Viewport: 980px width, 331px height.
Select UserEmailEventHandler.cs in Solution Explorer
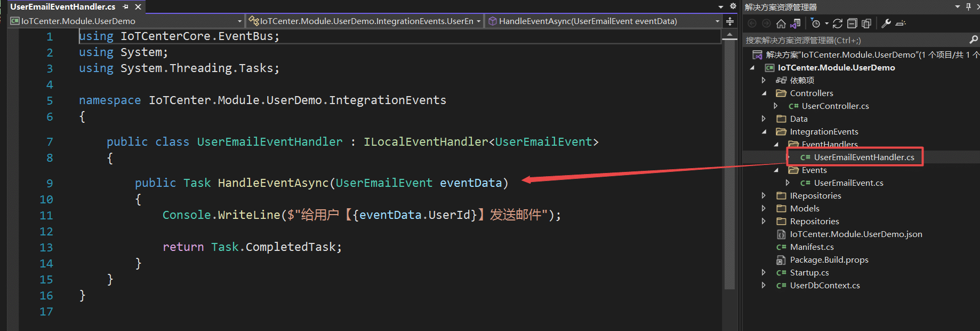coord(864,157)
